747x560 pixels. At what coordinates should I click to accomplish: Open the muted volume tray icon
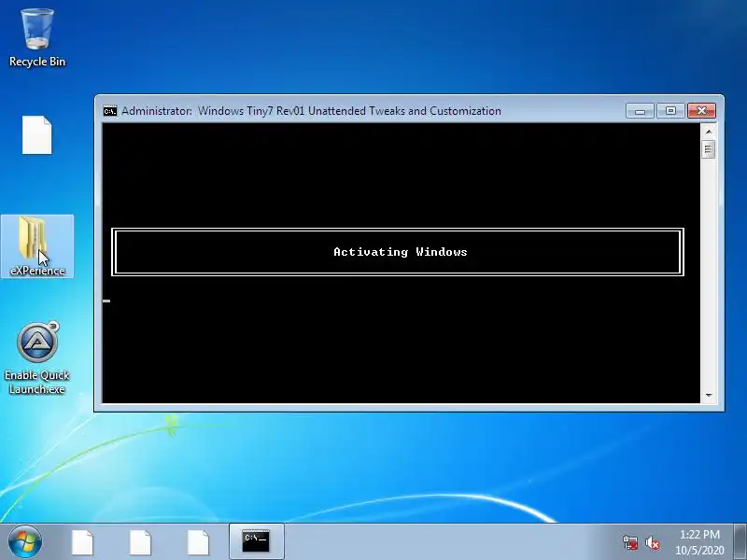(653, 543)
